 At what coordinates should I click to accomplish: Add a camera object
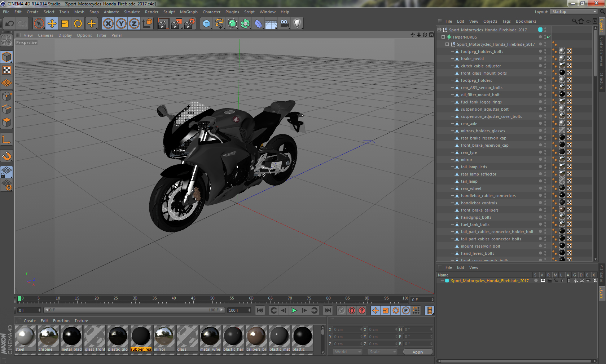coord(284,24)
